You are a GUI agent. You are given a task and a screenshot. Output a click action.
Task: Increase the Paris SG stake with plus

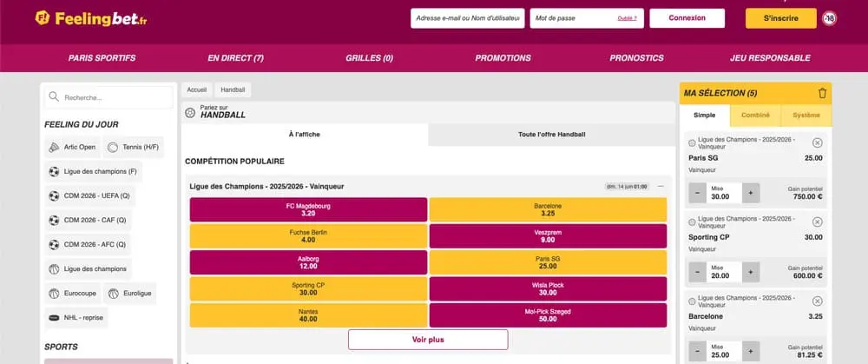(751, 193)
